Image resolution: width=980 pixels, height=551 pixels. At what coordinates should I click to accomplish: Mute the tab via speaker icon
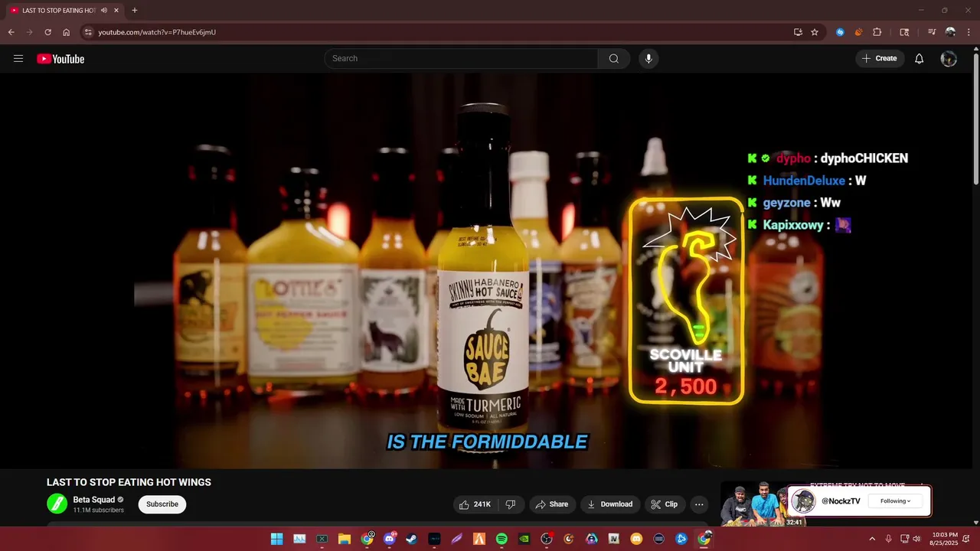tap(103, 11)
